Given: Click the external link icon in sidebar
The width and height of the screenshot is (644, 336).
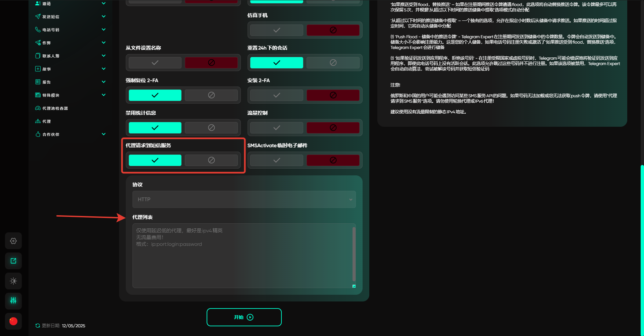Looking at the screenshot, I should click(x=13, y=261).
